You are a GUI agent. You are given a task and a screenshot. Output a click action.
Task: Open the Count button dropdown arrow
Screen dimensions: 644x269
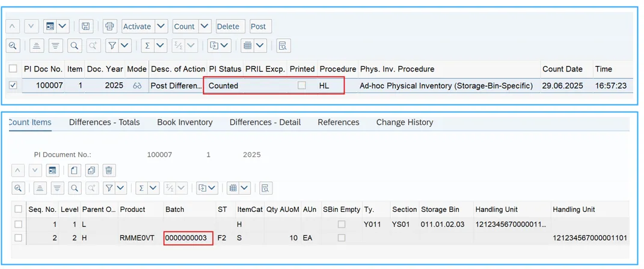pos(204,26)
